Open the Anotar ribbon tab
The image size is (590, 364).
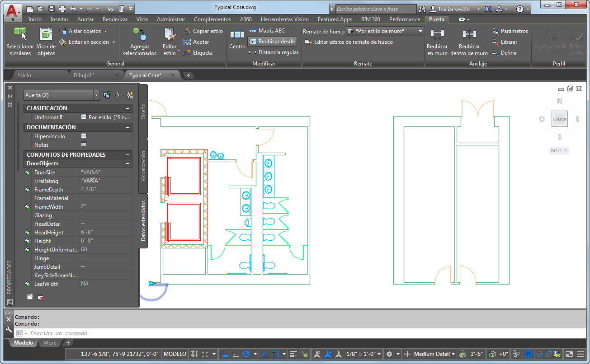[x=85, y=19]
